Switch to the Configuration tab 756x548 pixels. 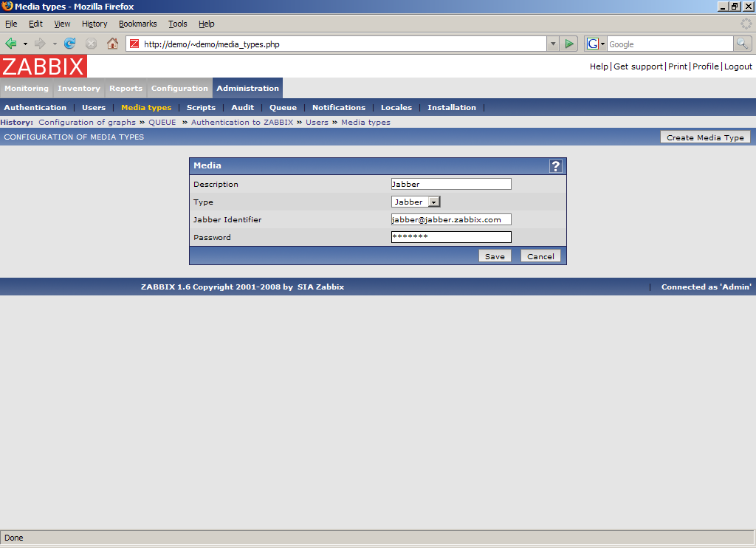point(179,89)
